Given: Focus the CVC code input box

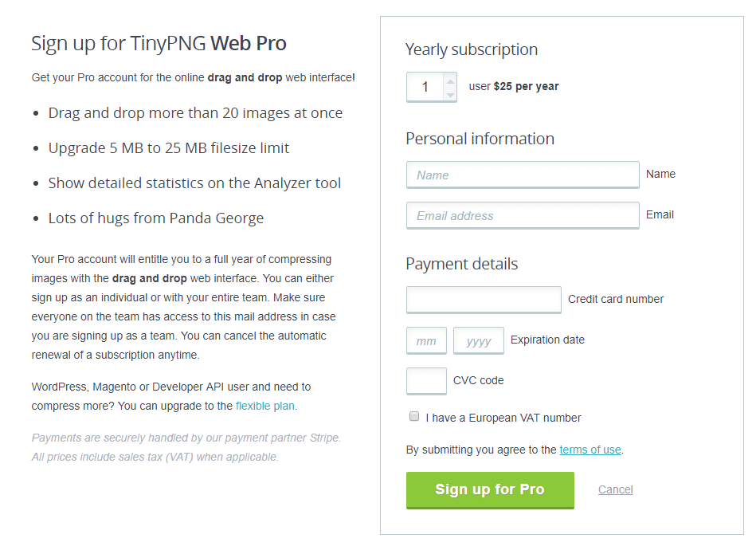Looking at the screenshot, I should [426, 381].
